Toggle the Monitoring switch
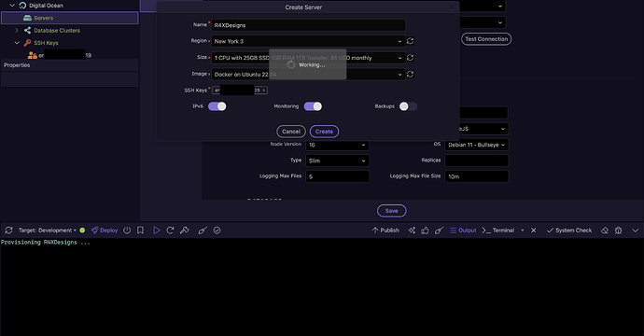 pos(313,106)
